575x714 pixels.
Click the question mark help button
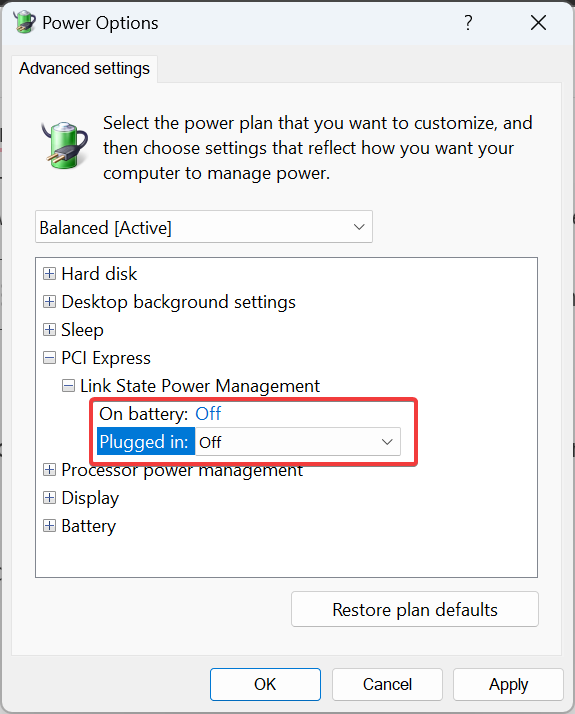(x=468, y=22)
